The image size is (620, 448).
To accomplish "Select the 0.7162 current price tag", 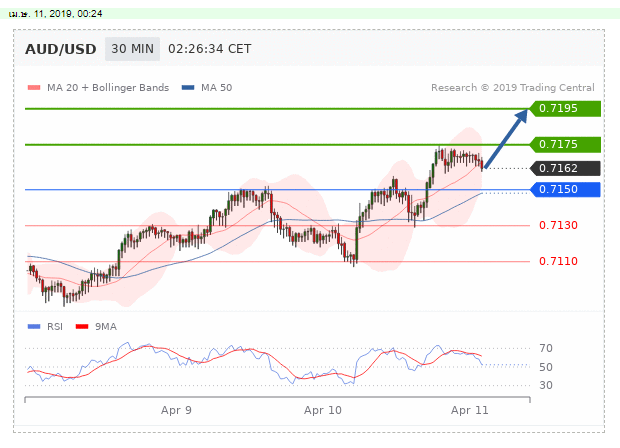I will pos(565,168).
